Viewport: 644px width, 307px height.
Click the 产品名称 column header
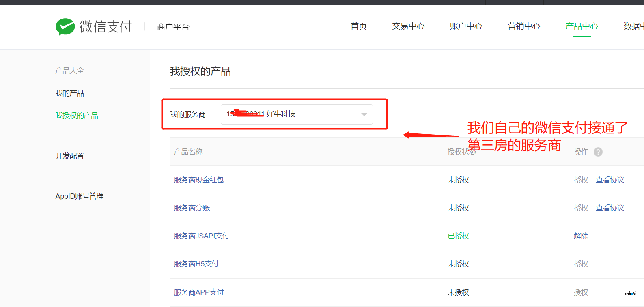[188, 152]
